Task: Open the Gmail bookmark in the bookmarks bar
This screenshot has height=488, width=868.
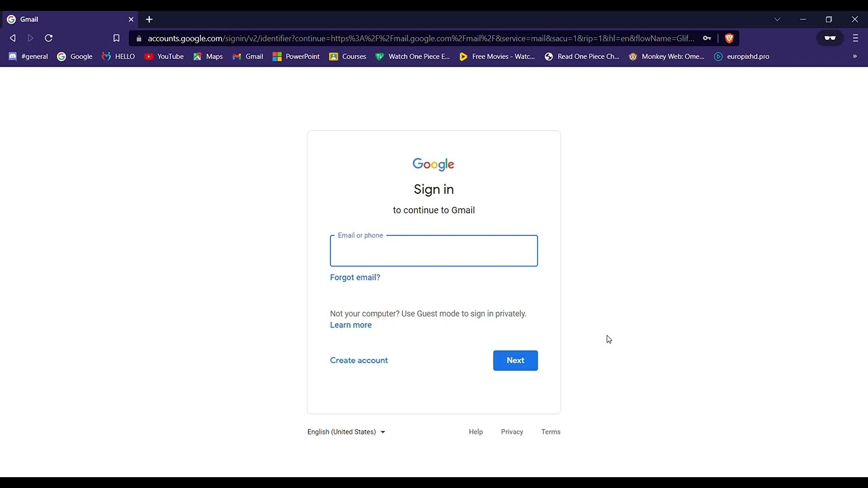Action: (x=248, y=56)
